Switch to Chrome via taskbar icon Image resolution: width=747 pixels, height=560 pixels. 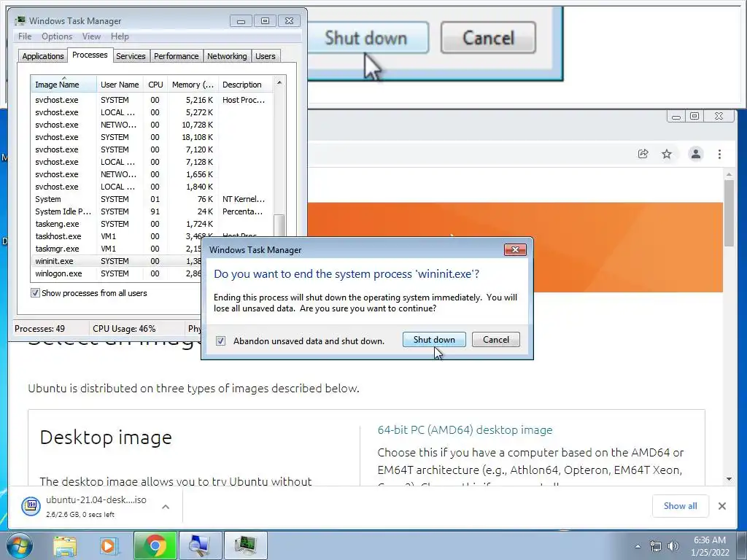pyautogui.click(x=155, y=545)
